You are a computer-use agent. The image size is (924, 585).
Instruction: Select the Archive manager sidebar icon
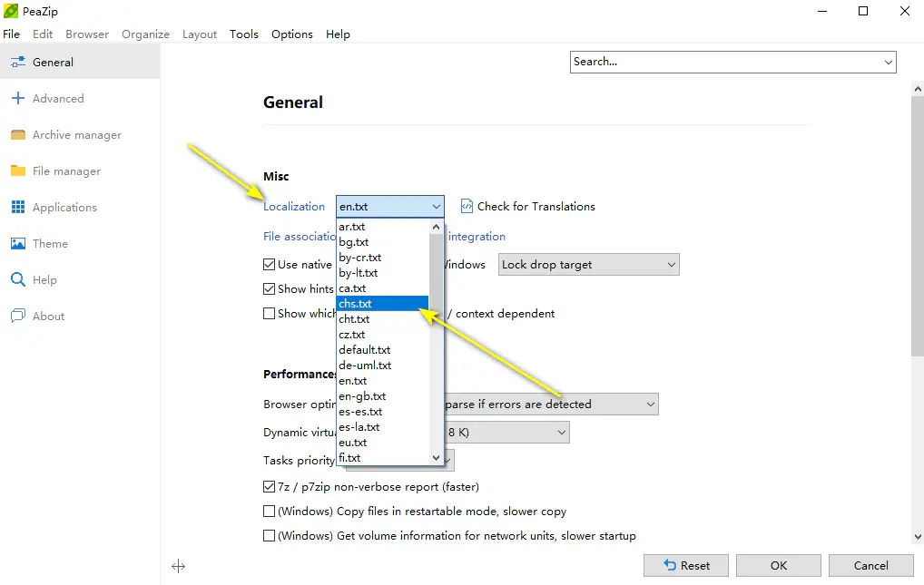coord(17,135)
